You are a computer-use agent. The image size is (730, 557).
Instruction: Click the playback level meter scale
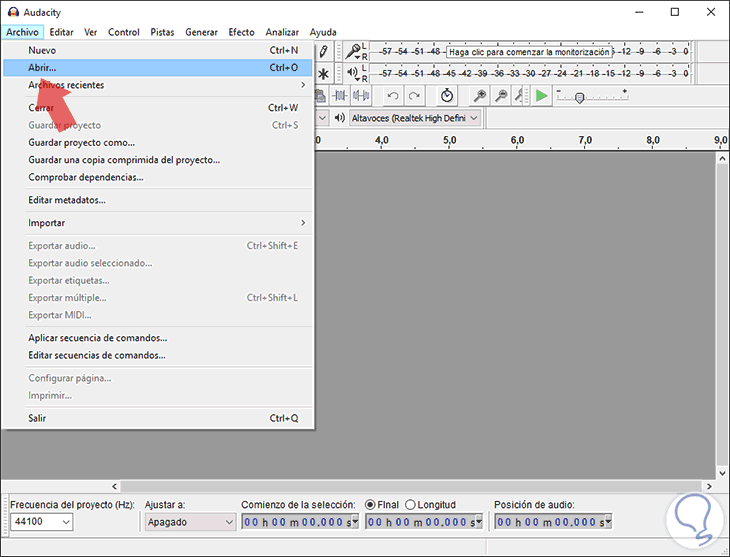click(530, 74)
